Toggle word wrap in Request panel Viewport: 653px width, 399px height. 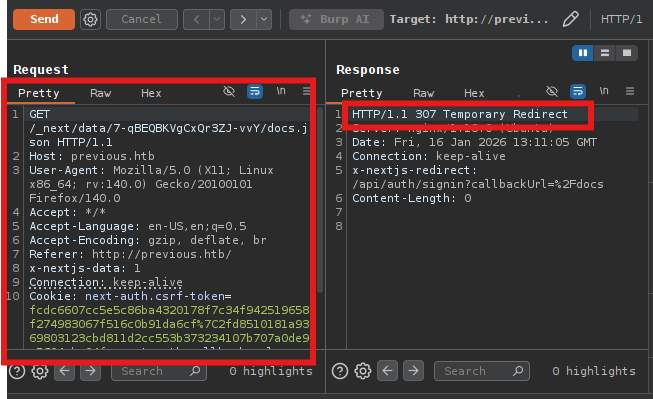(x=255, y=91)
